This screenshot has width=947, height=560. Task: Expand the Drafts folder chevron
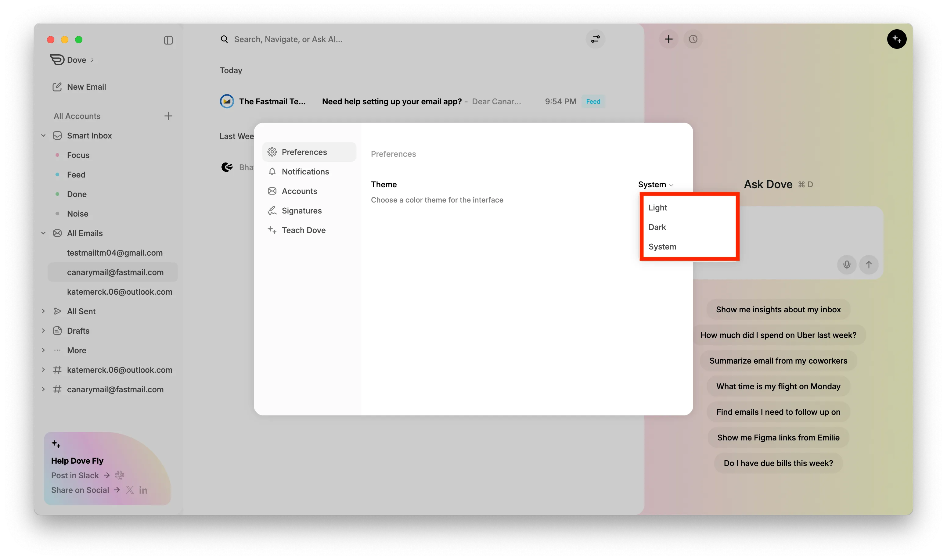pos(43,331)
